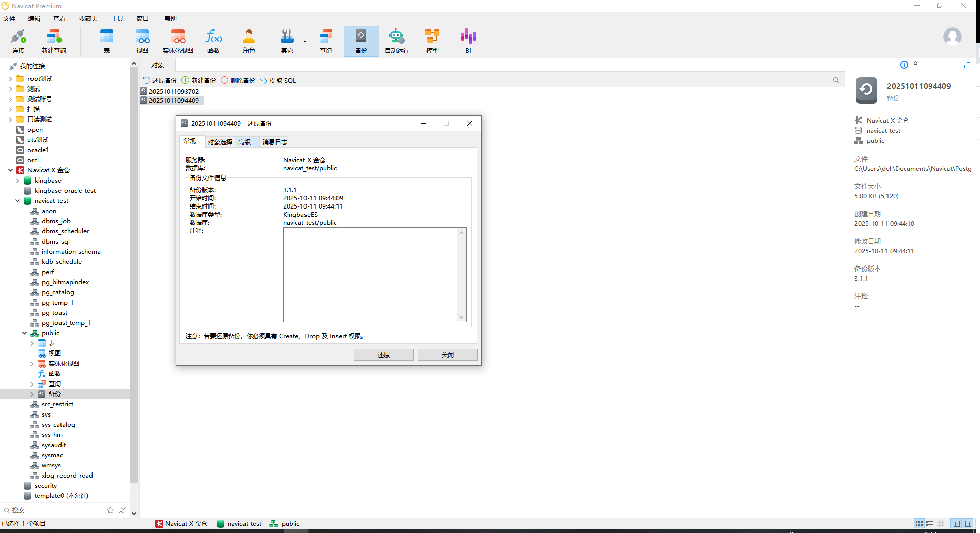Expand the 实体化视图 tree node
The height and width of the screenshot is (533, 980).
pos(32,364)
